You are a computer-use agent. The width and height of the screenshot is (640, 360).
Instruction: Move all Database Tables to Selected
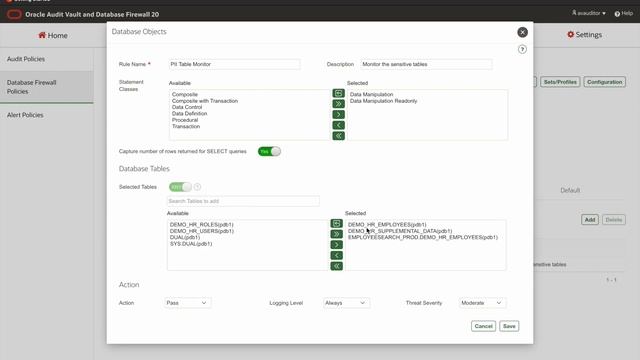click(336, 234)
